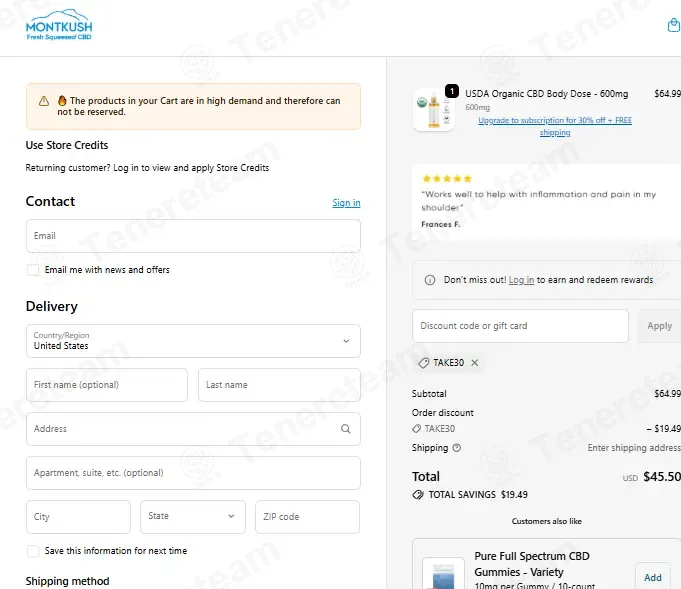This screenshot has width=681, height=589.
Task: Click Upgrade to subscription for 30% off link
Action: [555, 126]
